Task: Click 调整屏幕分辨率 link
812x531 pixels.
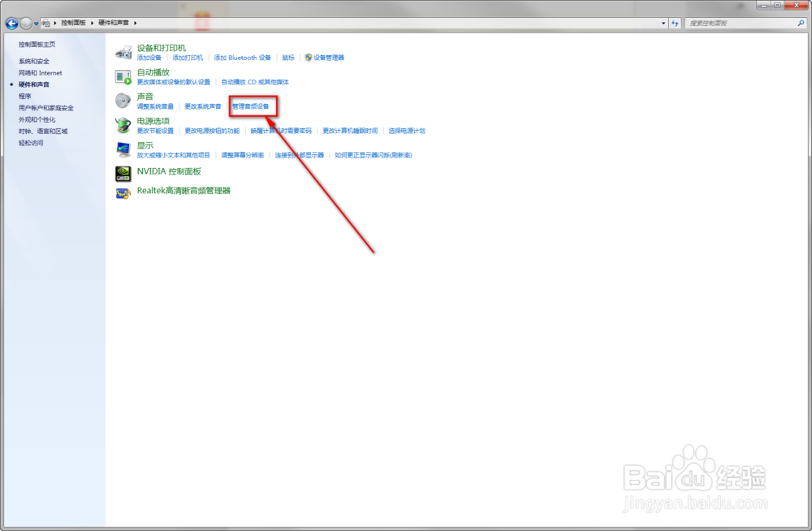Action: (243, 155)
